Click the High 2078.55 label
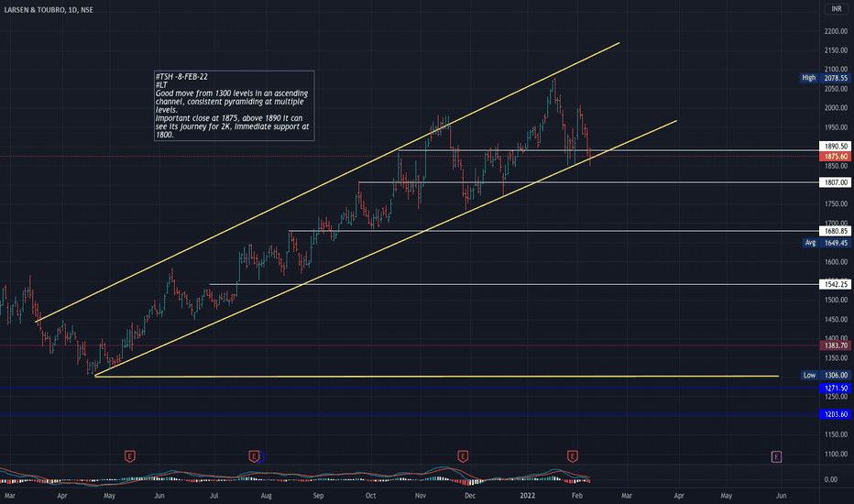Screen dimensions: 854x504 [x=825, y=78]
